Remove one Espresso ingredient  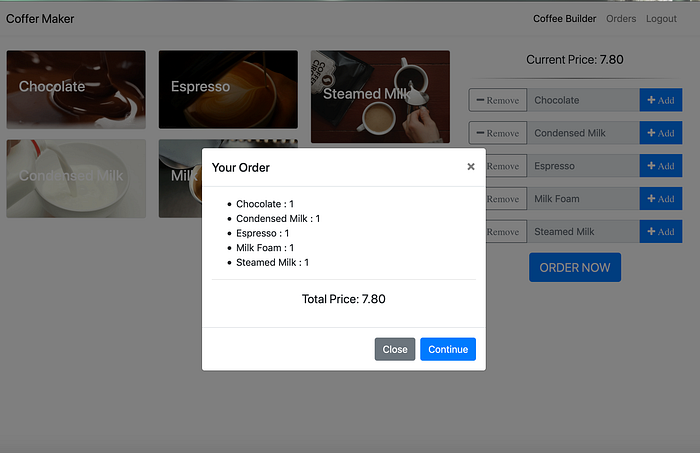coord(506,166)
